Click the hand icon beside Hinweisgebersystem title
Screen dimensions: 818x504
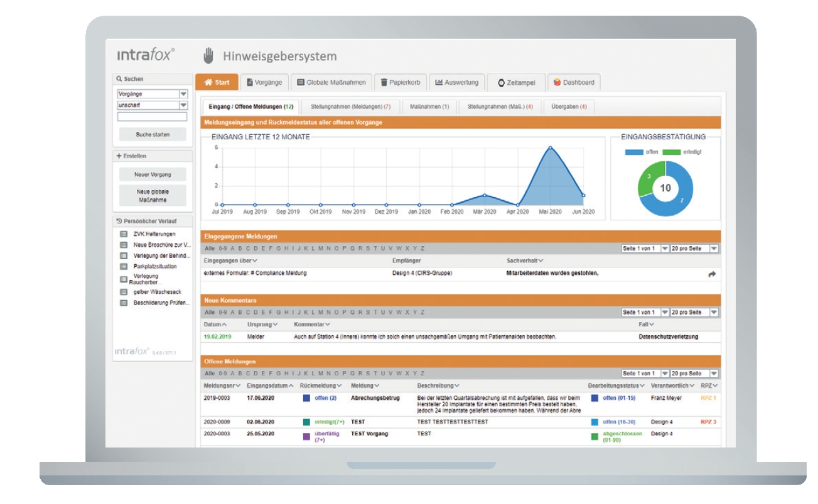[x=208, y=56]
